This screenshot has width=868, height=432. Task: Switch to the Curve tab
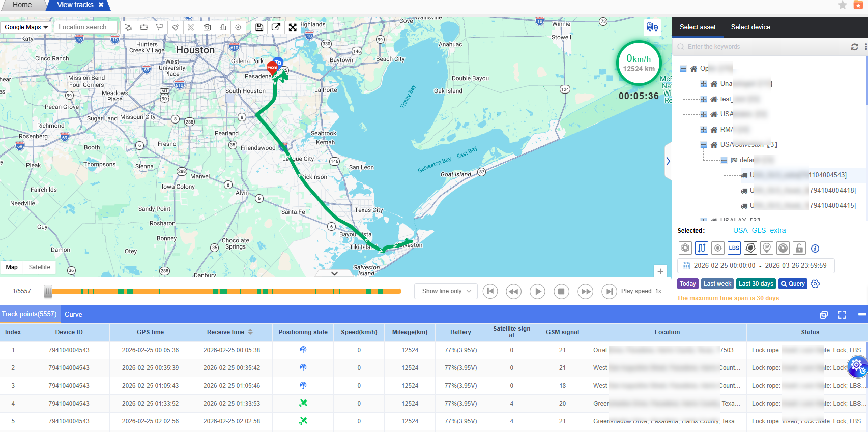tap(73, 314)
